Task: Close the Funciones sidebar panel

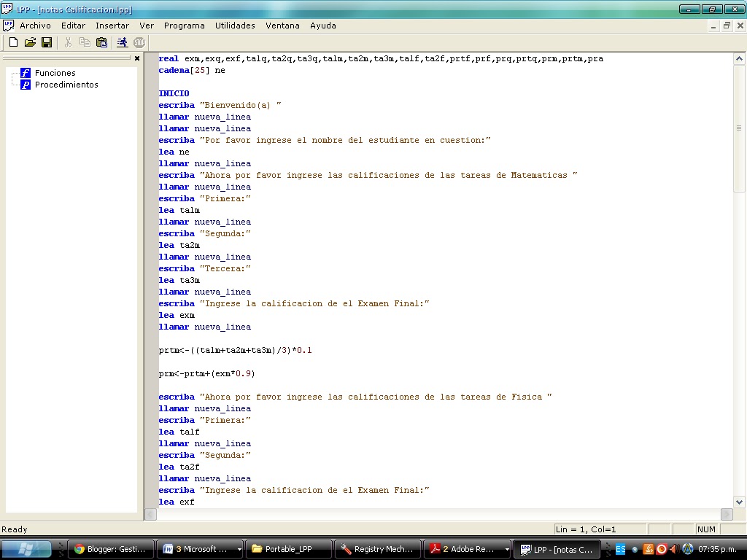Action: click(137, 58)
